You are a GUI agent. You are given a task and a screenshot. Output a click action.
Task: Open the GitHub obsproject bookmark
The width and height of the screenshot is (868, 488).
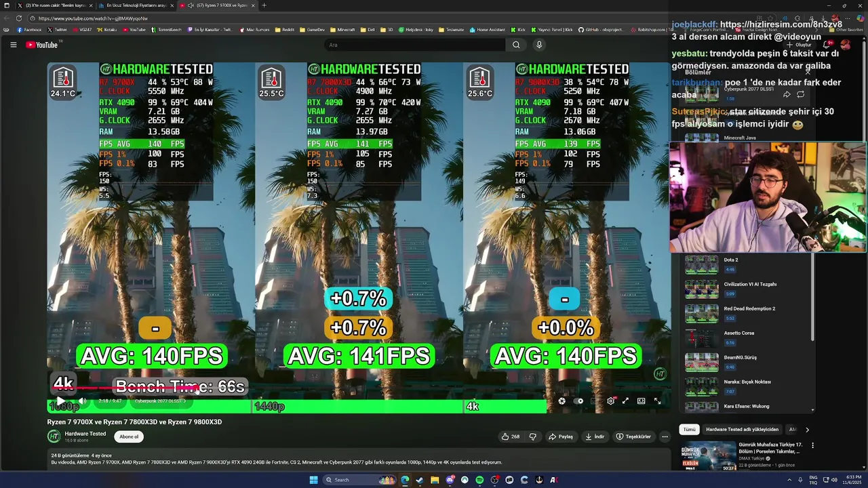pos(603,30)
